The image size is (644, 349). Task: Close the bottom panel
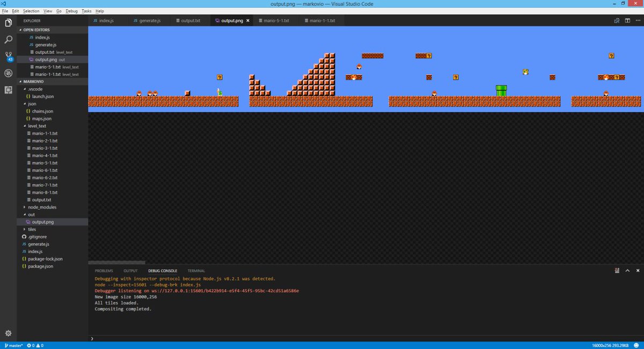[638, 271]
